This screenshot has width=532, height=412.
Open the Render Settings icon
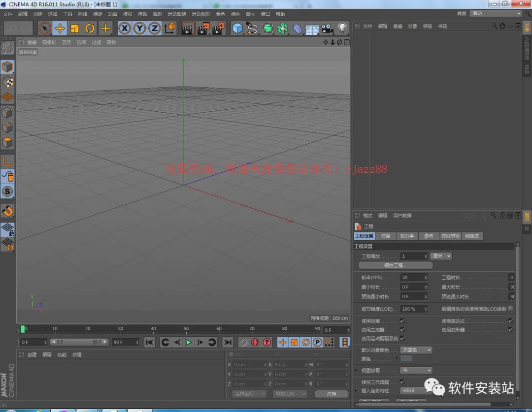pos(218,29)
